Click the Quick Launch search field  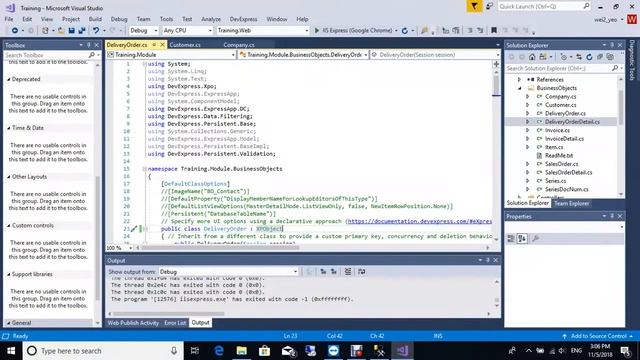544,6
